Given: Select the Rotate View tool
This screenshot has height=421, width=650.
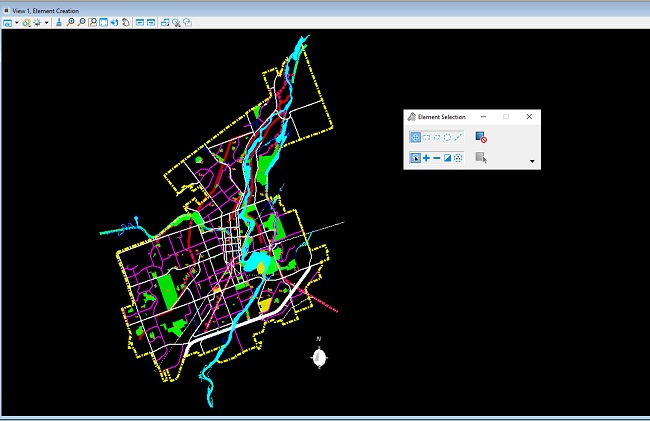Looking at the screenshot, I should tap(115, 22).
